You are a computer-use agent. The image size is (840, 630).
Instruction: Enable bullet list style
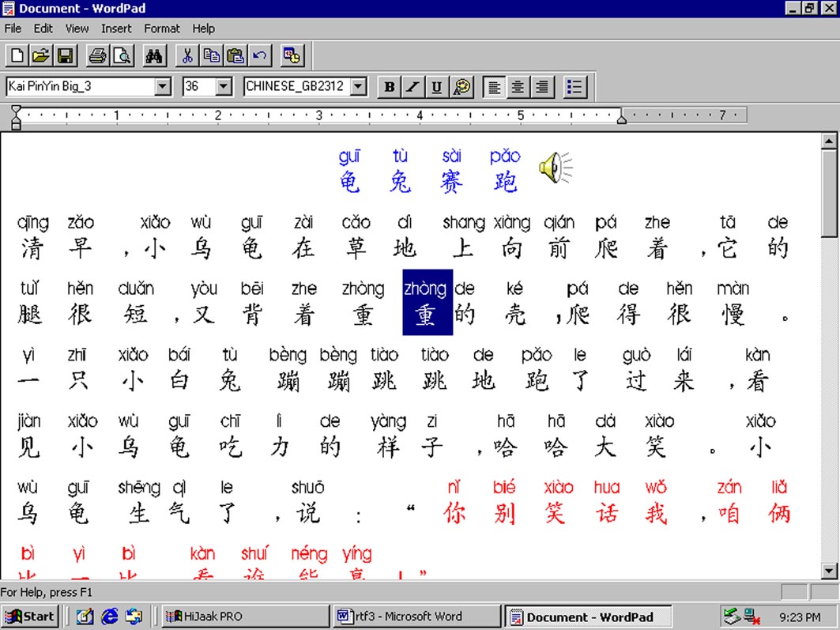pos(574,87)
